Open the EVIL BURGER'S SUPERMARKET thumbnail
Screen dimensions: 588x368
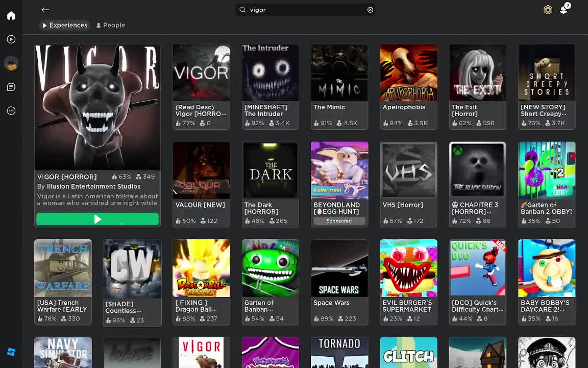[x=408, y=268]
